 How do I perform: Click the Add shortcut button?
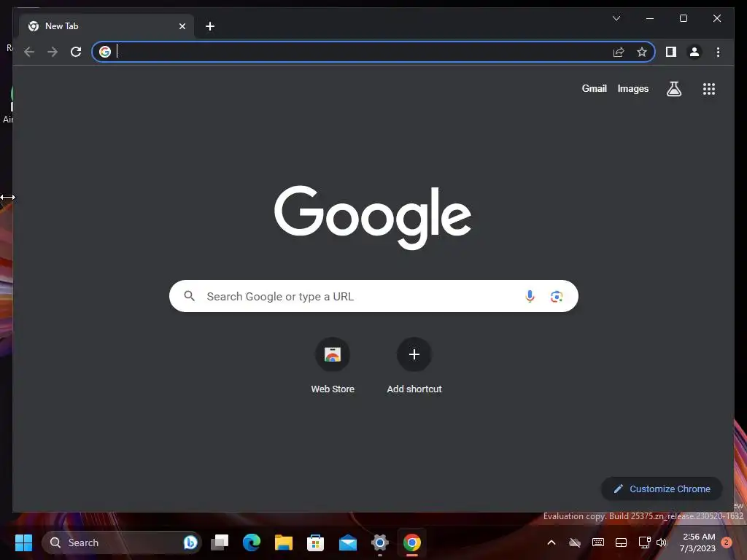[x=414, y=366]
